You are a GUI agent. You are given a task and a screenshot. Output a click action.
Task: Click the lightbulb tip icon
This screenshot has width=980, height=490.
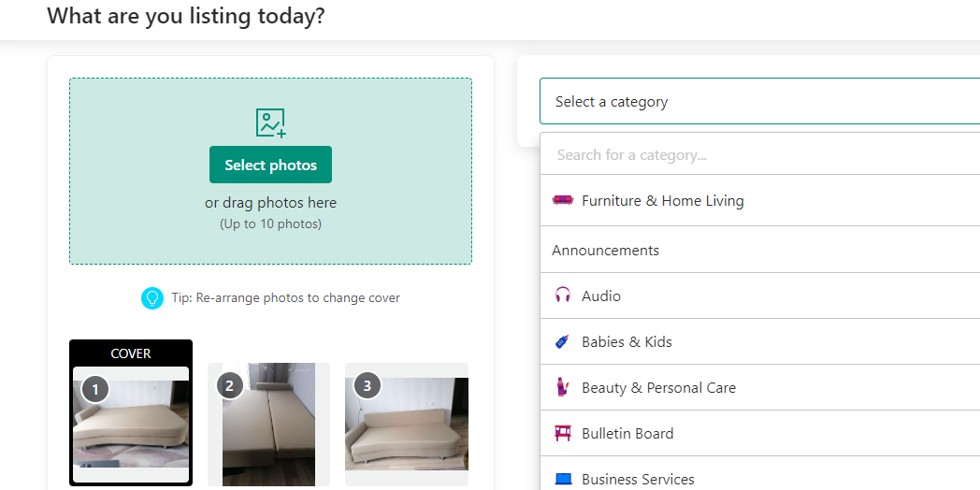tap(151, 298)
